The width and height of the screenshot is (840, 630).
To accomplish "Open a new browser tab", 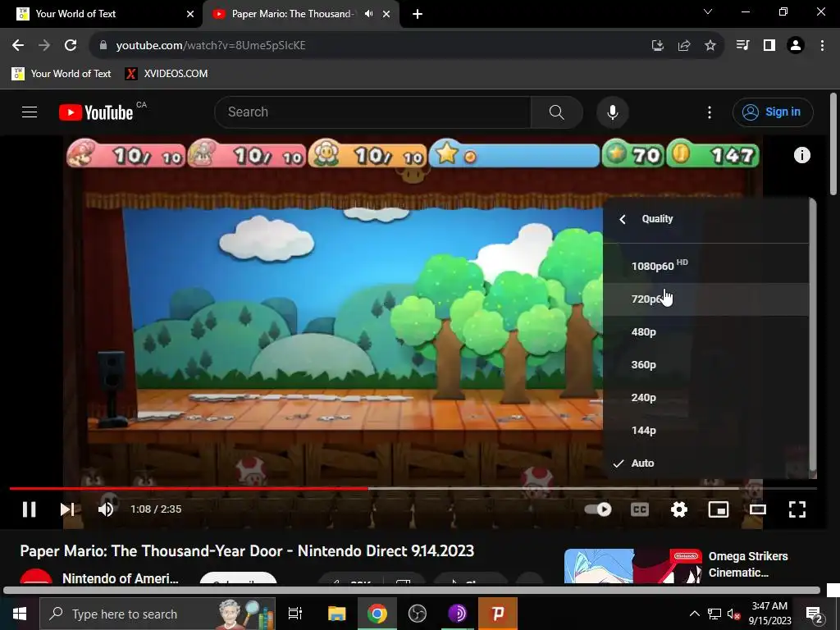I will [418, 14].
